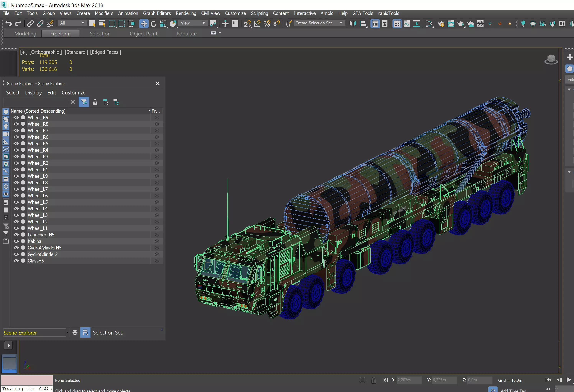Click Scene Explorer lock selection icon
The height and width of the screenshot is (392, 574).
coord(95,102)
